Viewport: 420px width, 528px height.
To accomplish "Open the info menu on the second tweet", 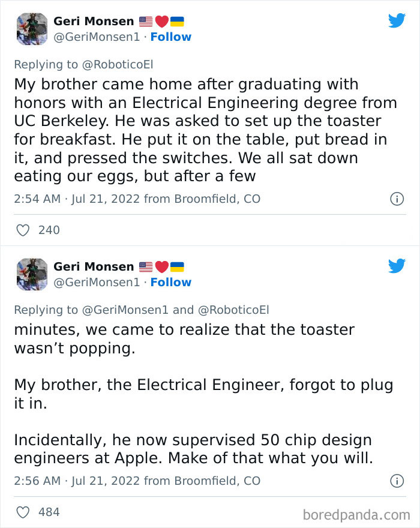I will [397, 481].
